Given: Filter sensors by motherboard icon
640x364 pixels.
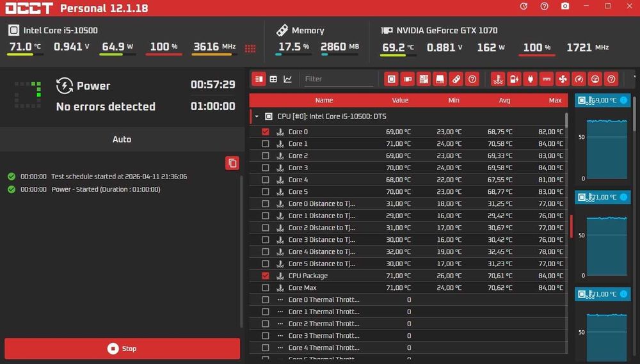Looking at the screenshot, I should 424,79.
